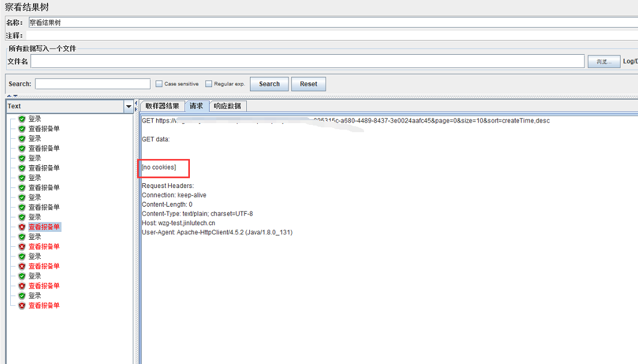Open the 响应数据 tab

click(228, 106)
